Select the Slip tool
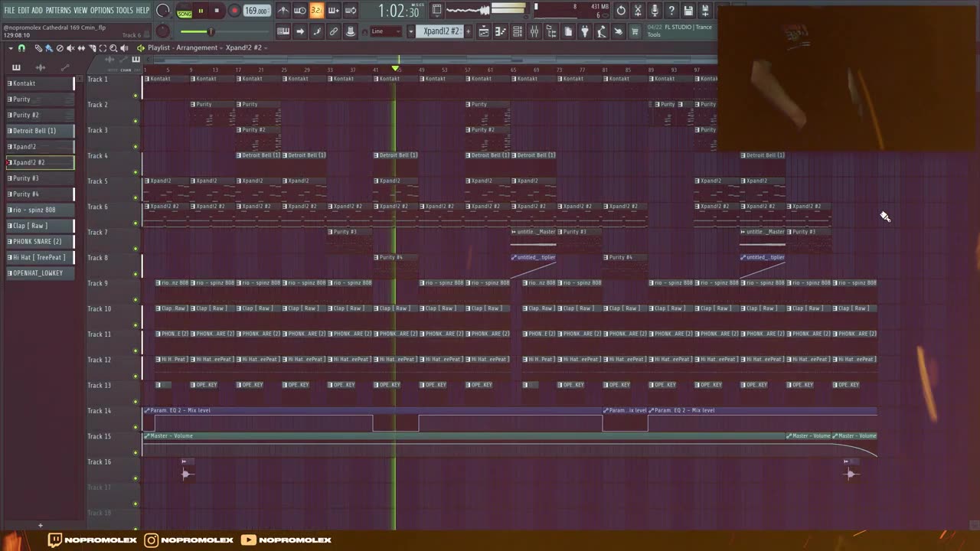980x551 pixels. click(81, 47)
